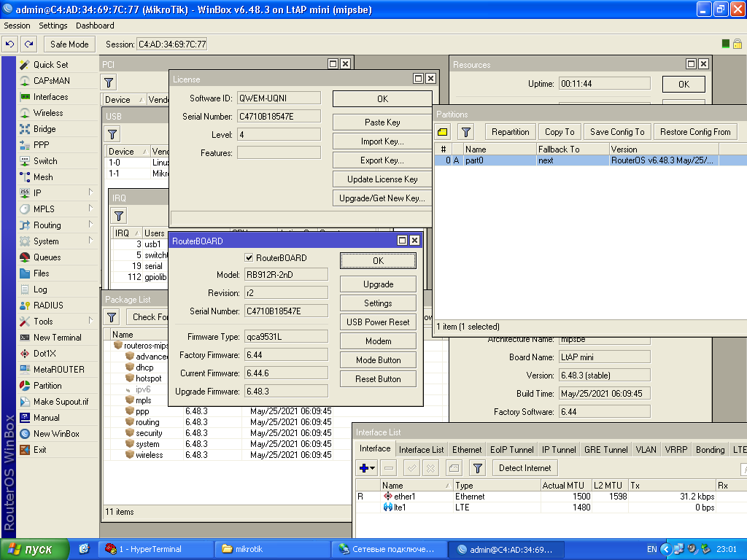
Task: Expand the IP submenu arrow
Action: click(90, 192)
